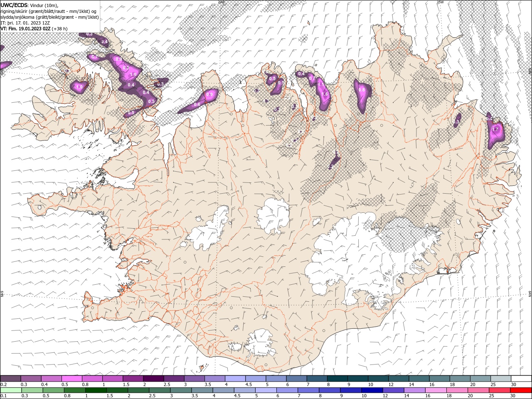The image size is (532, 399).
Task: Click the red swatch after 30 in bottom legend row
Action: 521,390
